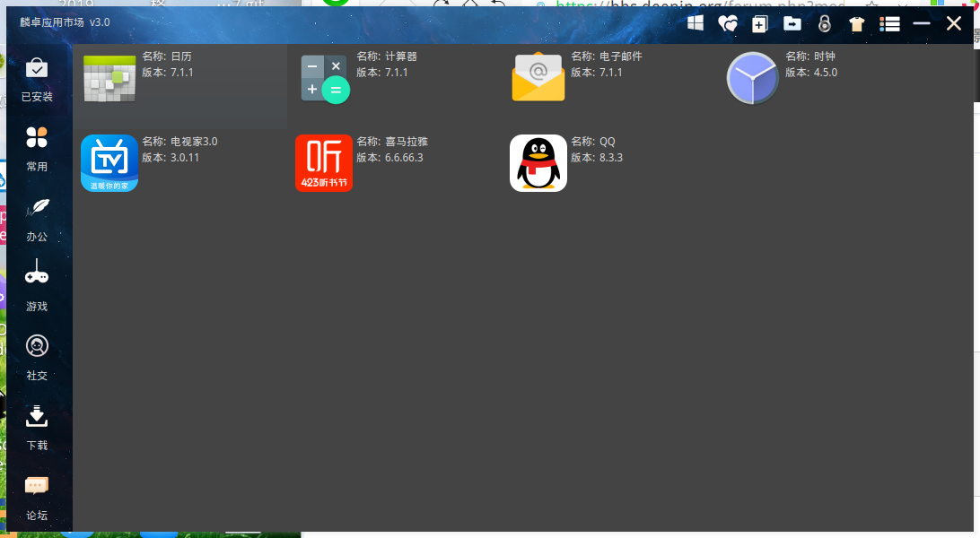This screenshot has width=980, height=538.
Task: Click the folder arrow icon in title bar
Action: point(792,23)
